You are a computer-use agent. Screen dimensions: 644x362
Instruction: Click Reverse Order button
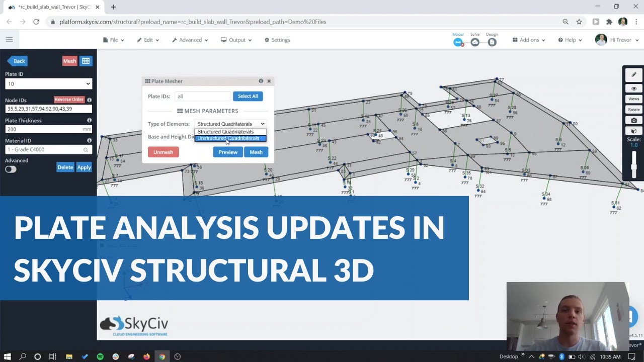pyautogui.click(x=69, y=100)
